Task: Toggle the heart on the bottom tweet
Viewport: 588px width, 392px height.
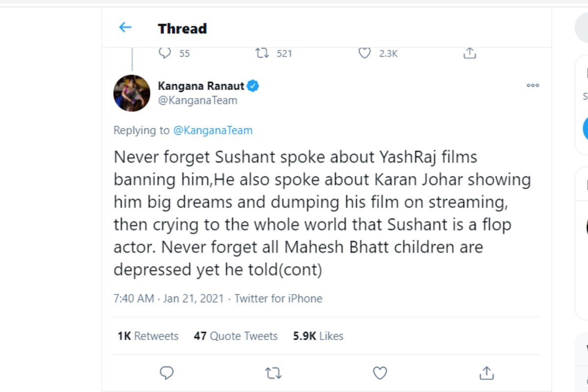Action: [380, 373]
